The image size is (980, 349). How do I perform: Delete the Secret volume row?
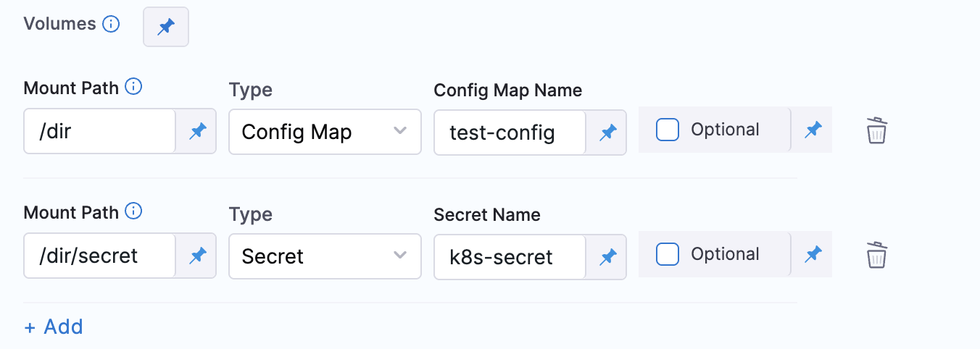tap(877, 255)
